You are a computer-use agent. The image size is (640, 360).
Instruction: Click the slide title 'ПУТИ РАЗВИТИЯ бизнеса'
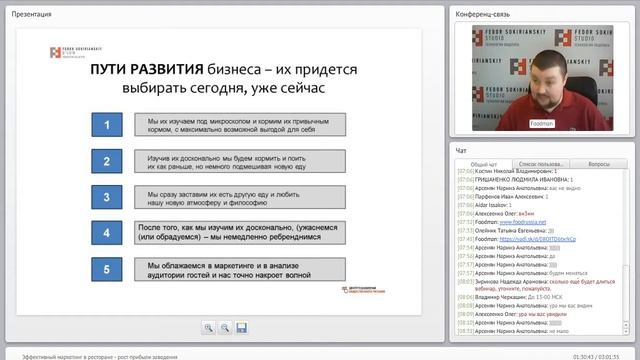pyautogui.click(x=224, y=78)
